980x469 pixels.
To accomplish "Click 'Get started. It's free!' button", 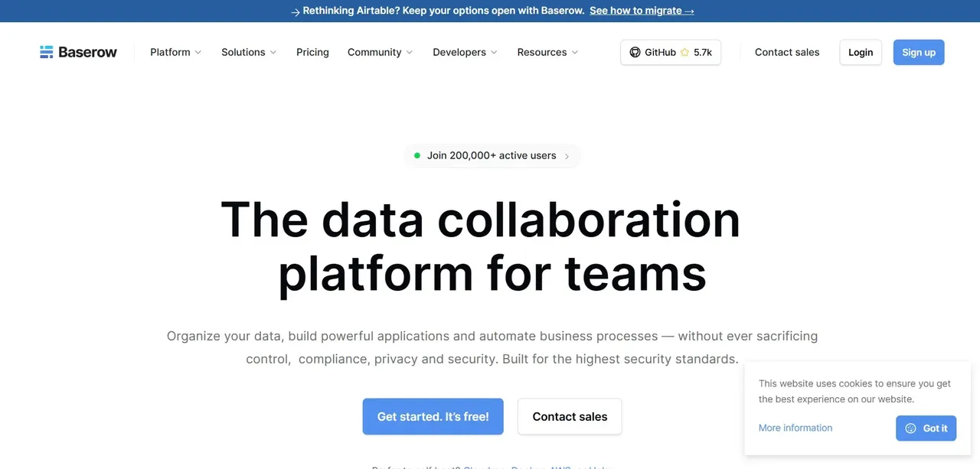I will 433,417.
